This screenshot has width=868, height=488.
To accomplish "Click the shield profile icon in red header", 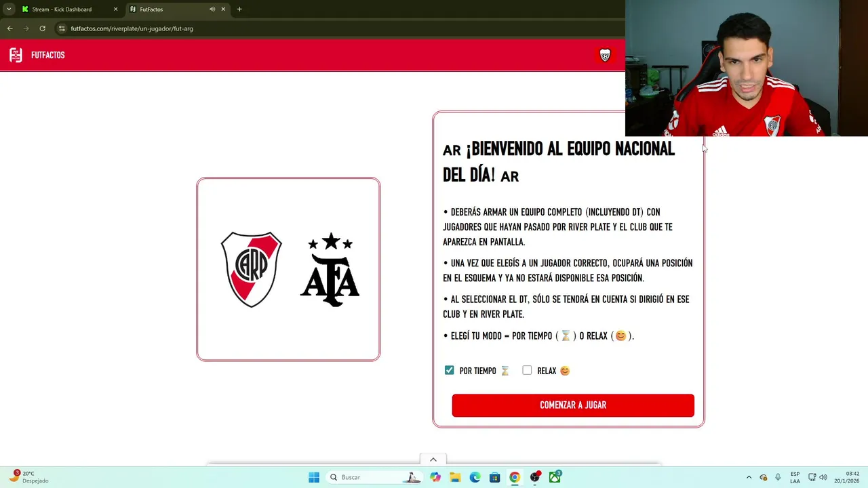I will pos(605,55).
